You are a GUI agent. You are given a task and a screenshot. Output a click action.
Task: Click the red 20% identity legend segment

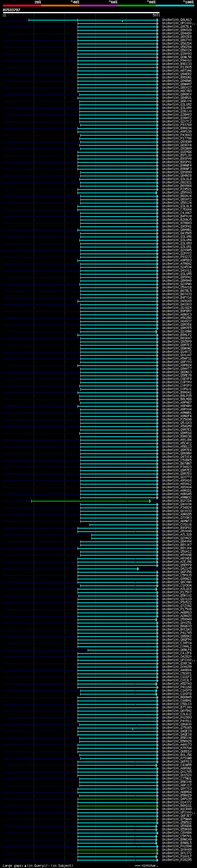22,6
